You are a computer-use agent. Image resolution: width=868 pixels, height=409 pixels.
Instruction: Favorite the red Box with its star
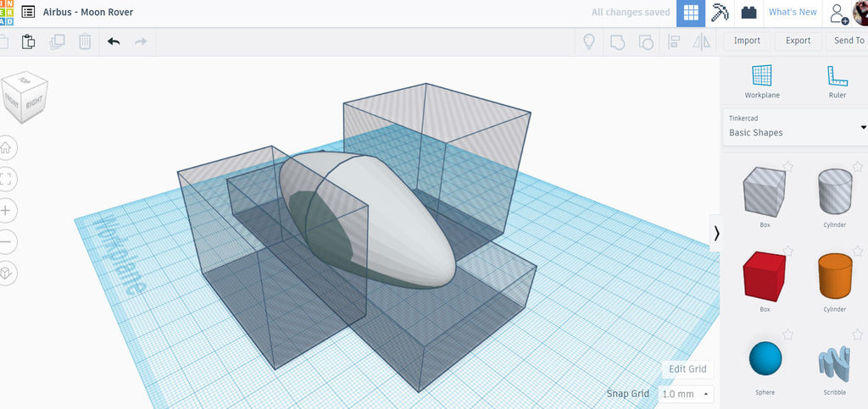point(787,251)
